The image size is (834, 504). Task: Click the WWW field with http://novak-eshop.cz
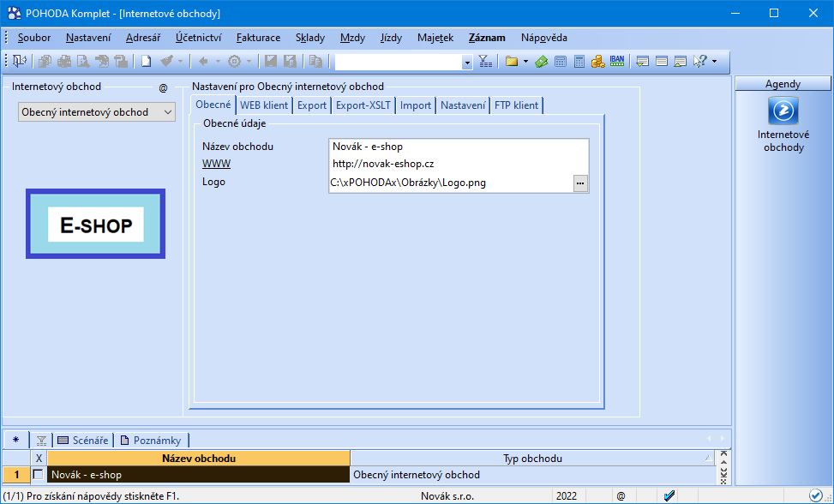pos(459,165)
